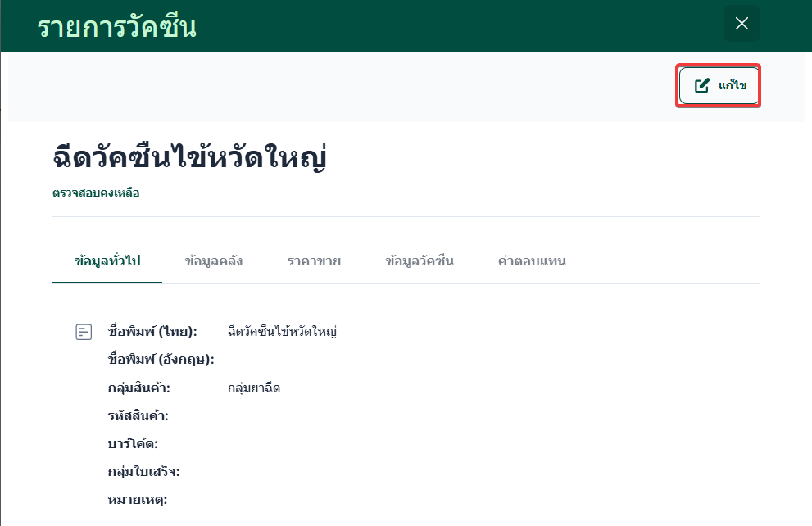Viewport: 812px width, 526px height.
Task: Click the ชื่อพิมพ์ (อังกฤษ) field label
Action: click(x=161, y=360)
